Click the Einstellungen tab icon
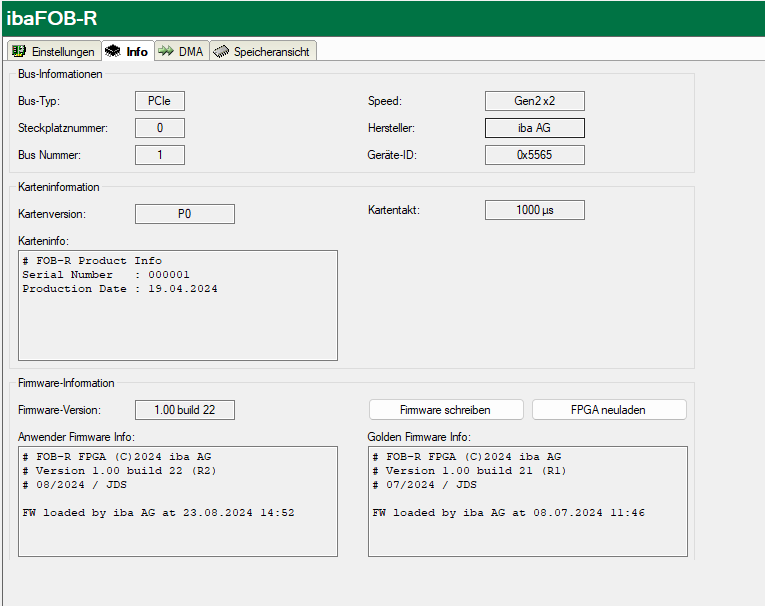The image size is (765, 606). [x=19, y=51]
